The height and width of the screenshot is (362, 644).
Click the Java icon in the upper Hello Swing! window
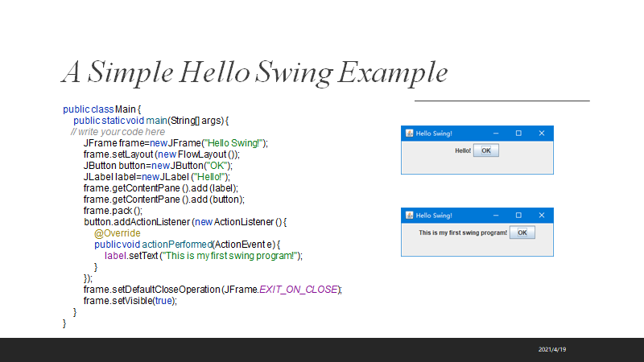coord(409,134)
